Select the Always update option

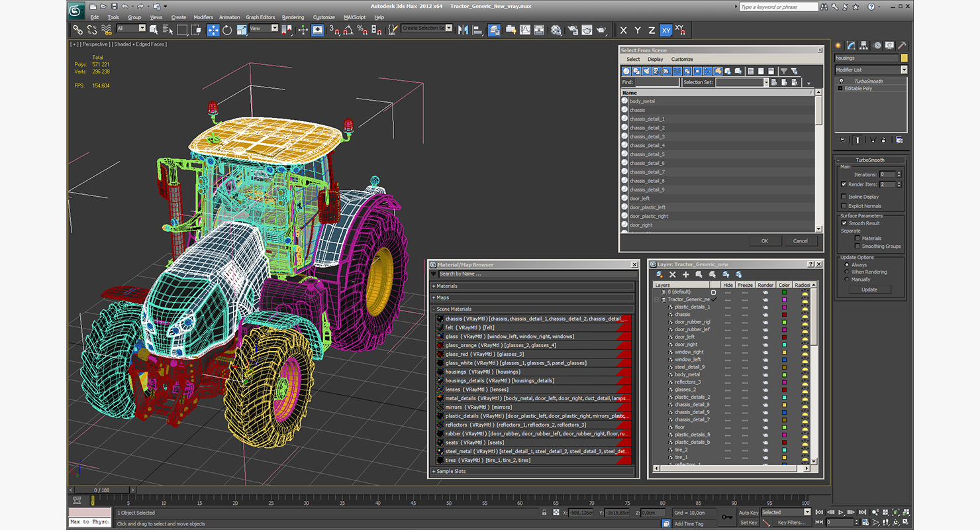click(846, 265)
